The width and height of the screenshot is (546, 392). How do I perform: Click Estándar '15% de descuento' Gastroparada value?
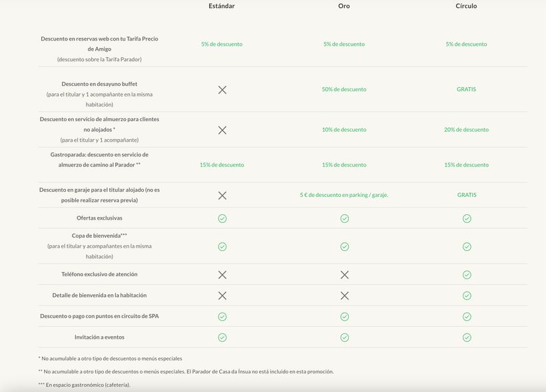point(222,164)
